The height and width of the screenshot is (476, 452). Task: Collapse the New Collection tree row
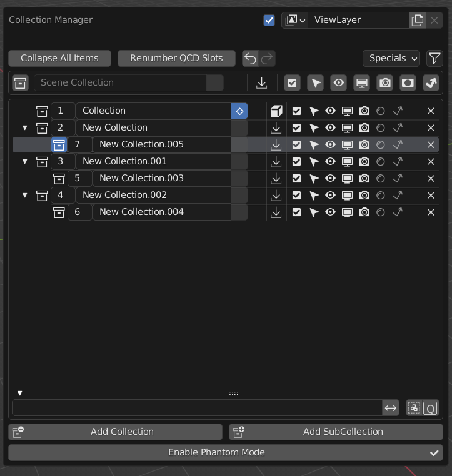pos(25,128)
